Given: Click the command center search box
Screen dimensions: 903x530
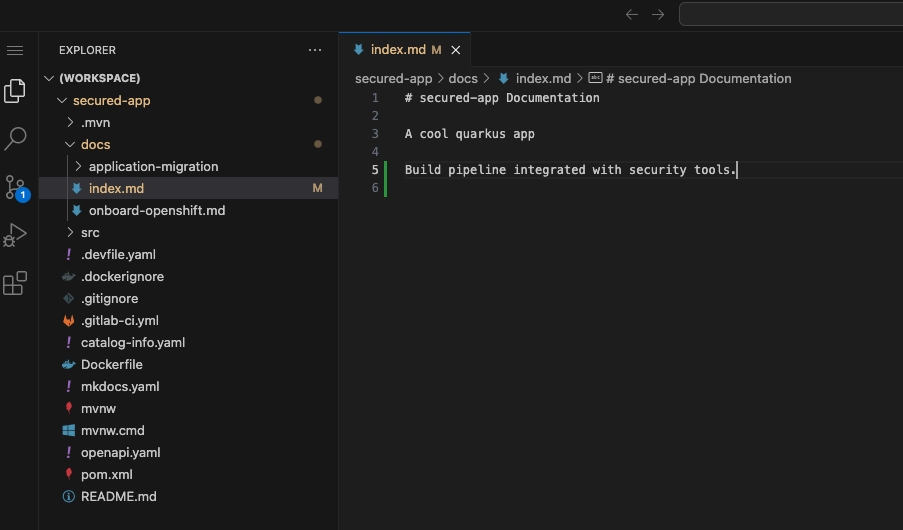Looking at the screenshot, I should click(790, 14).
